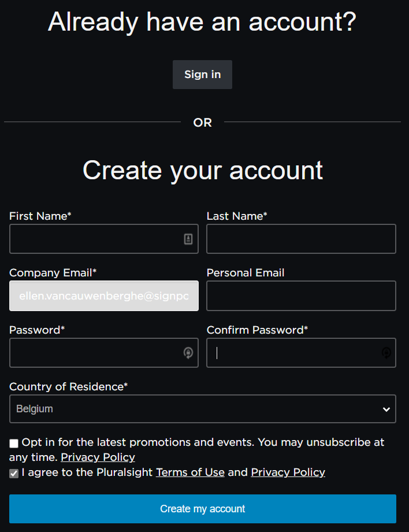The width and height of the screenshot is (409, 532).
Task: Click the Company Email field
Action: point(104,296)
